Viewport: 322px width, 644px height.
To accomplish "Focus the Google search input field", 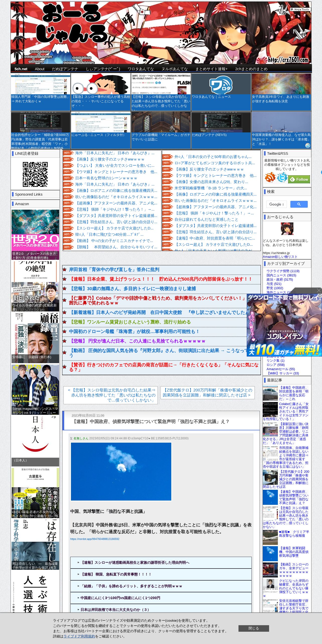I will 276,204.
